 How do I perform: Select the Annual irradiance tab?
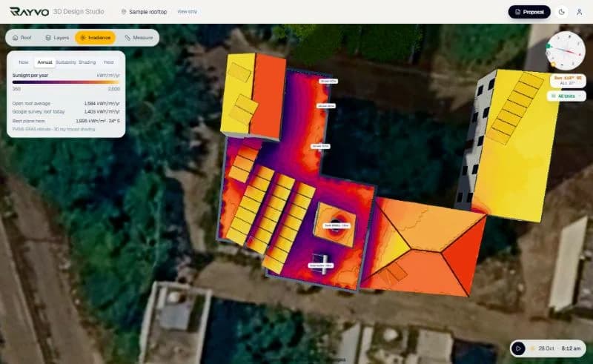44,62
